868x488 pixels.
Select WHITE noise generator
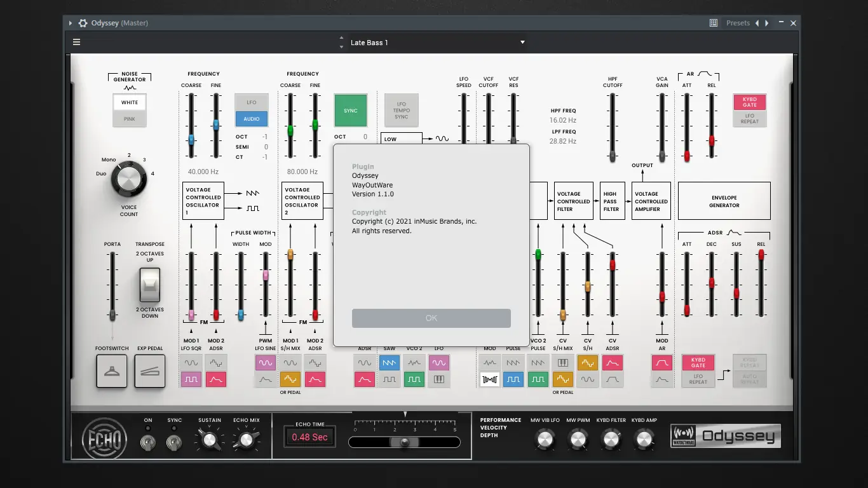click(x=130, y=102)
